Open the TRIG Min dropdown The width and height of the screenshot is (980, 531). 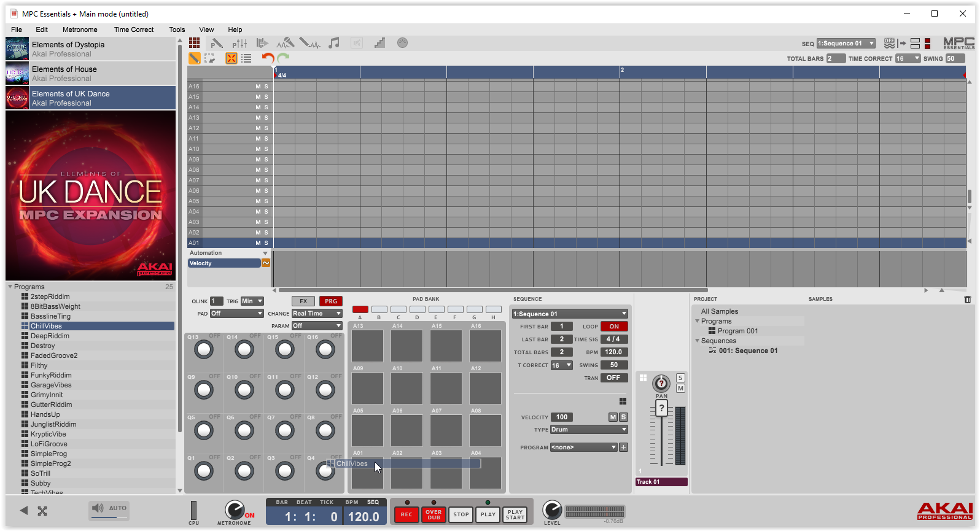pos(252,301)
